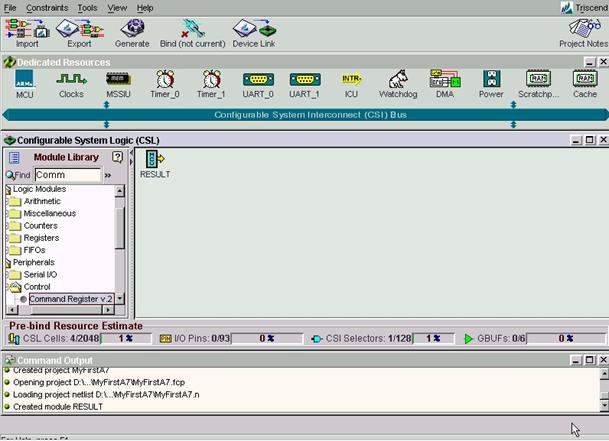
Task: Open the Device Link tool
Action: pyautogui.click(x=253, y=31)
